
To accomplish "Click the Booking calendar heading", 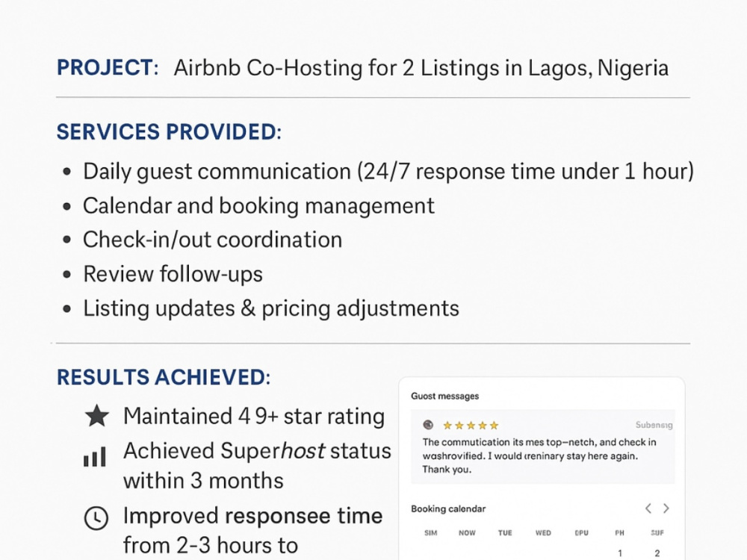I will click(x=448, y=508).
